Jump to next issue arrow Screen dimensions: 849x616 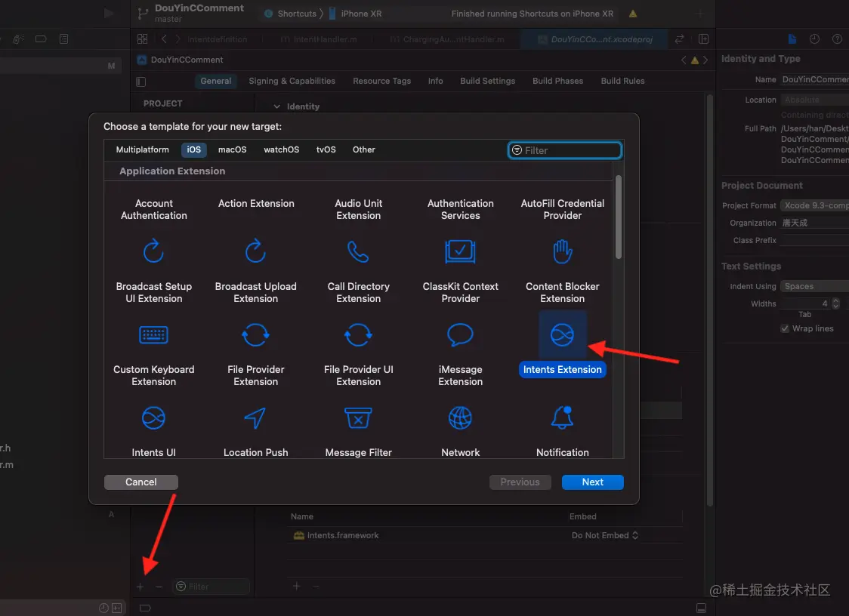(705, 60)
